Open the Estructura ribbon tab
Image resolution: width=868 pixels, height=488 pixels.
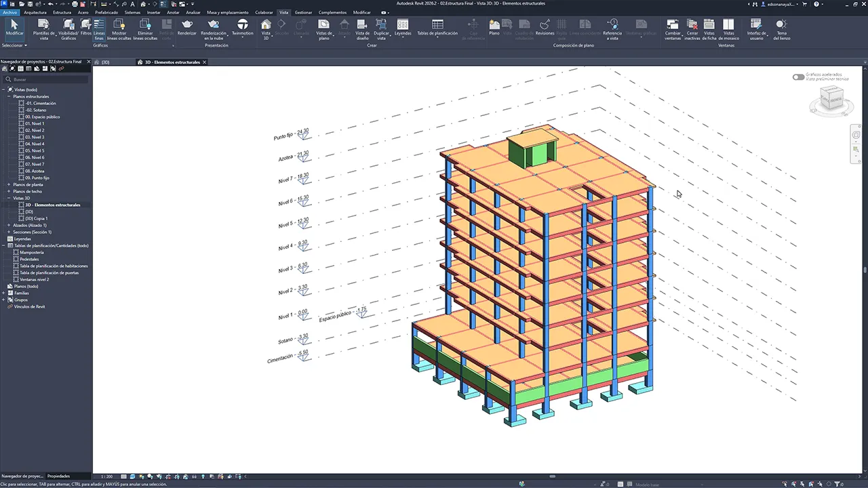pyautogui.click(x=62, y=12)
